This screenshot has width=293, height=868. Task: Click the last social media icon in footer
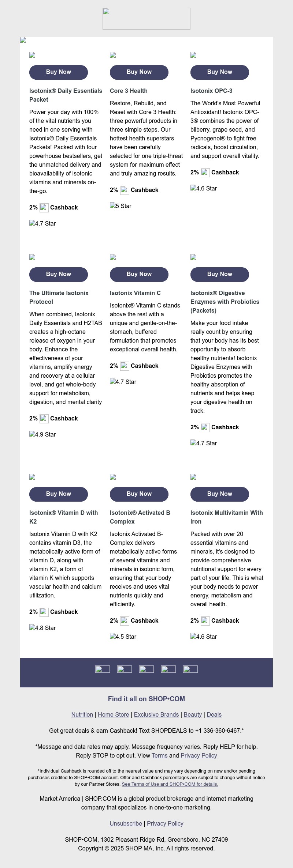pyautogui.click(x=190, y=669)
